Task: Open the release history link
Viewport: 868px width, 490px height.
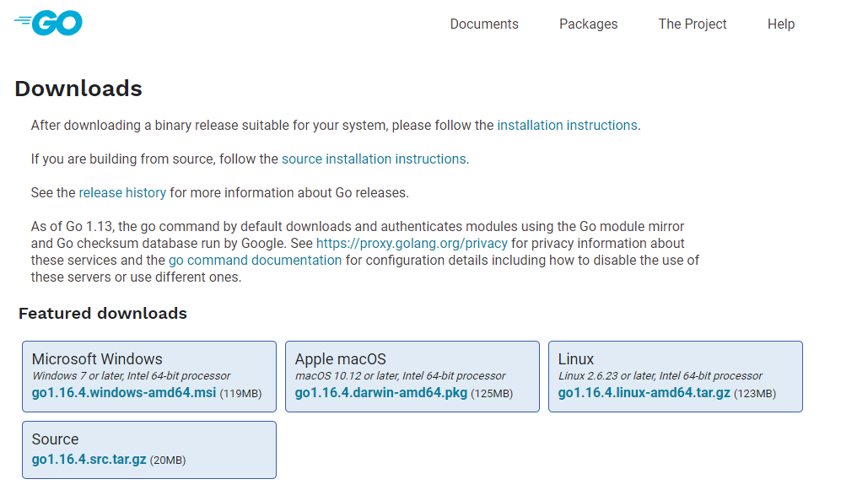Action: tap(122, 192)
